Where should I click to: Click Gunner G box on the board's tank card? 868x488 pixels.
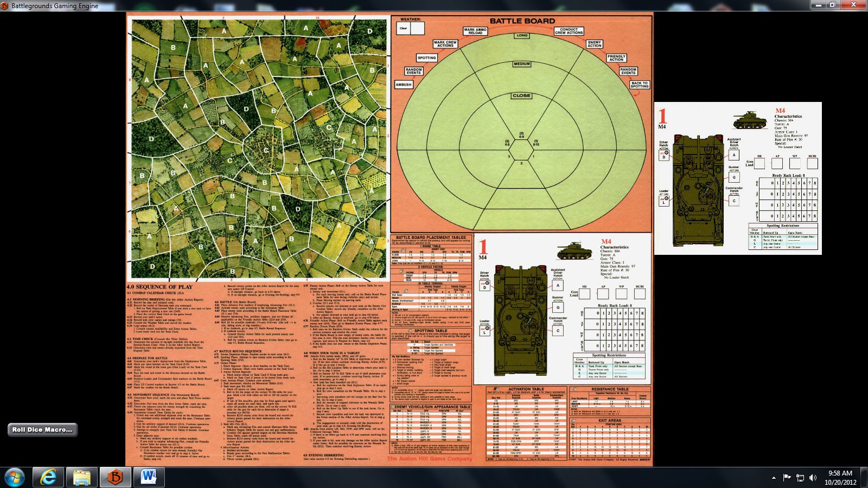coord(558,307)
